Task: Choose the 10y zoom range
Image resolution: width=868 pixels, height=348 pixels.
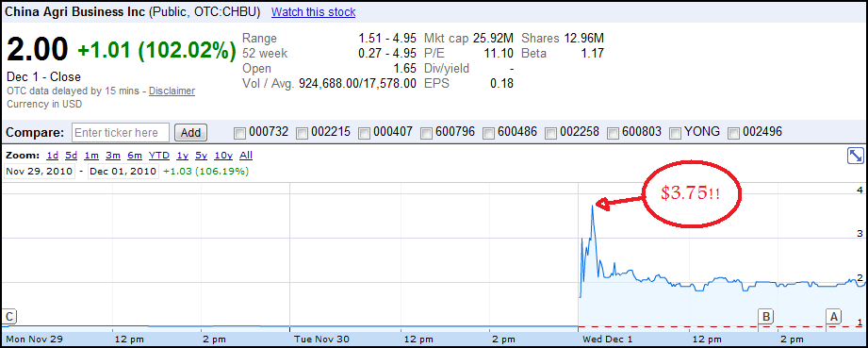Action: point(223,156)
